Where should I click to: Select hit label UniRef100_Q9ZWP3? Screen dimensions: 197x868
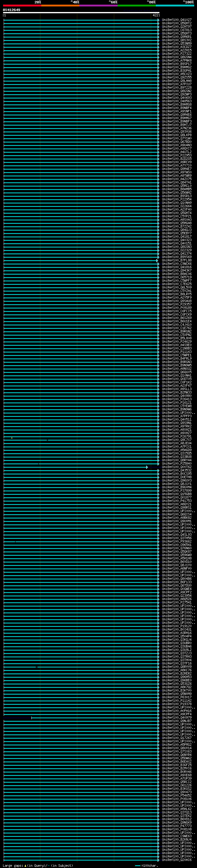click(x=177, y=94)
